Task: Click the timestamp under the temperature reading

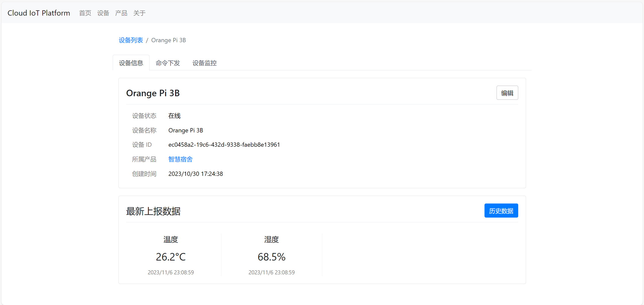Action: [171, 272]
